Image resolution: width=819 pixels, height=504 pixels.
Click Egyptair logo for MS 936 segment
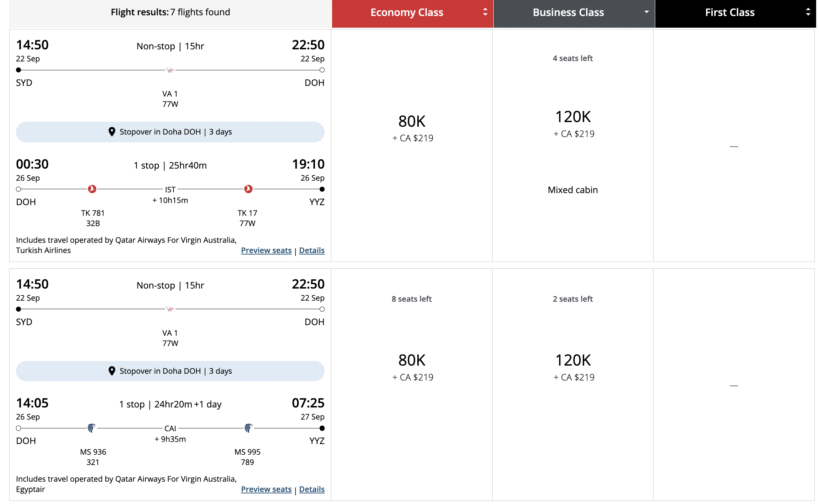[x=92, y=428]
